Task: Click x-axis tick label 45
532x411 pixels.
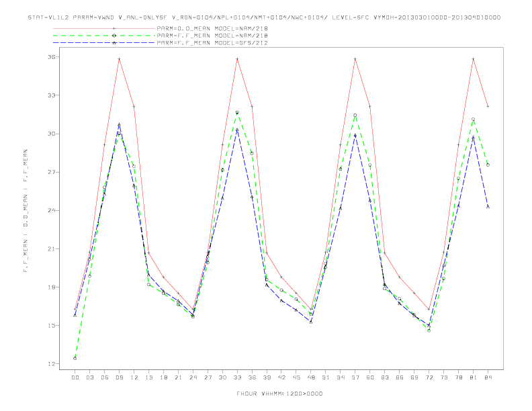Action: [296, 377]
